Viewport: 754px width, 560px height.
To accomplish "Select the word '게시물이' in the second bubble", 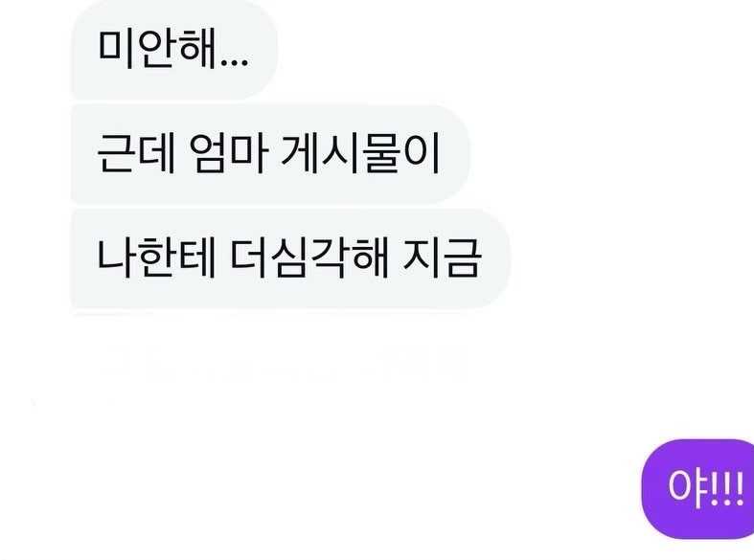I will [359, 154].
